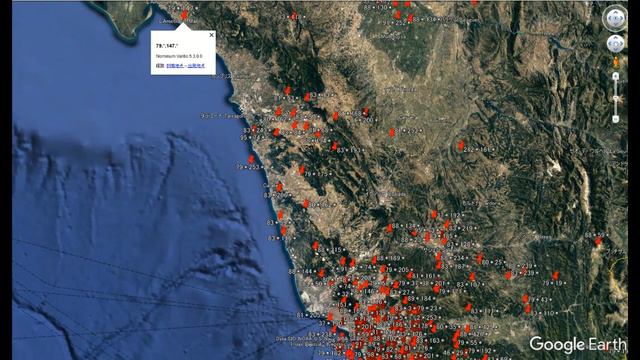Open the second blue link in the balloon

196,66
